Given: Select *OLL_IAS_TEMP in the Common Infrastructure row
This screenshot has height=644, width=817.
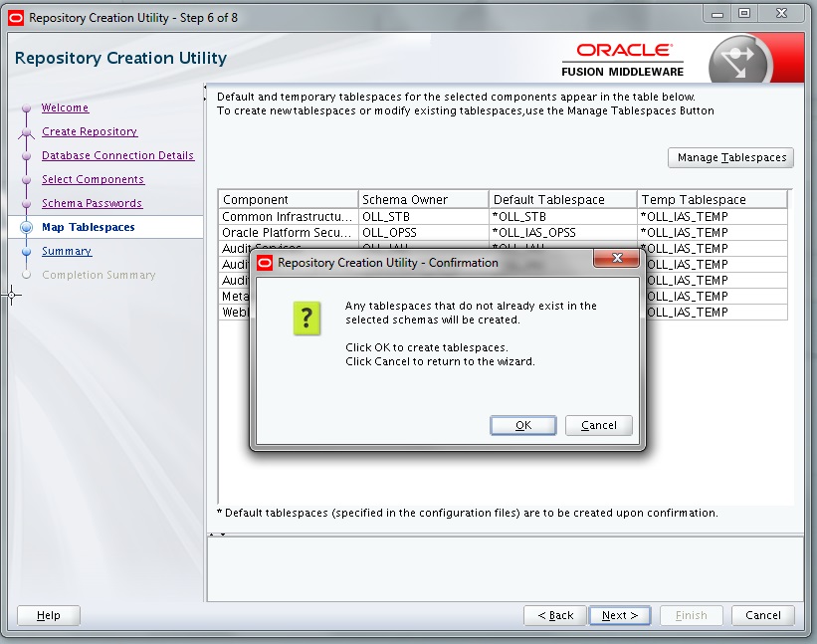Looking at the screenshot, I should 712,217.
